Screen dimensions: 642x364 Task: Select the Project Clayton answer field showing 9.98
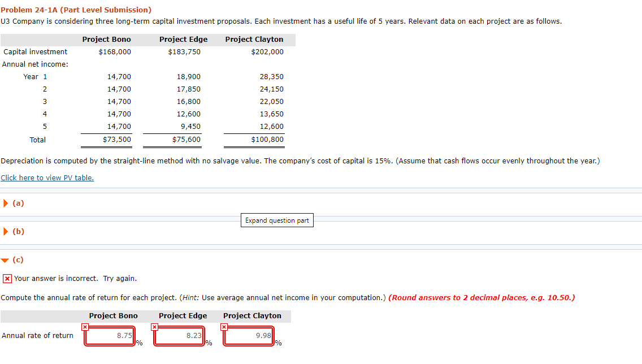coord(248,335)
